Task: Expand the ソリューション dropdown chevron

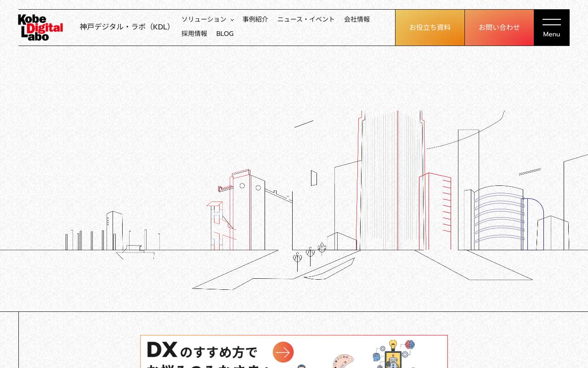Action: [x=232, y=20]
